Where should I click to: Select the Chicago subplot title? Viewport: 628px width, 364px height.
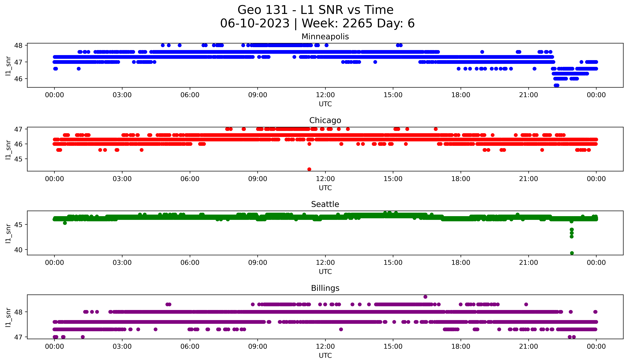tap(325, 120)
